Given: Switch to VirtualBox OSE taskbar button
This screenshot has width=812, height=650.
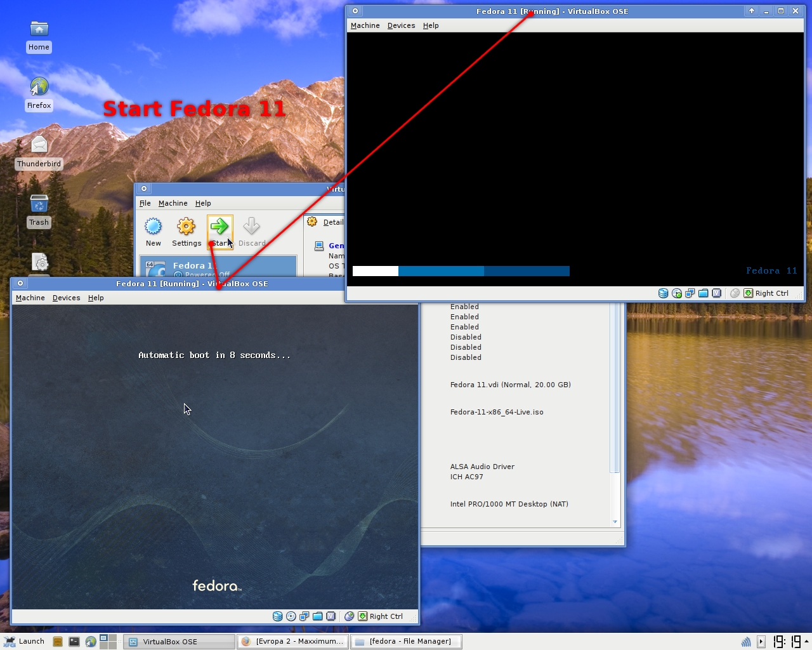Looking at the screenshot, I should (x=179, y=642).
